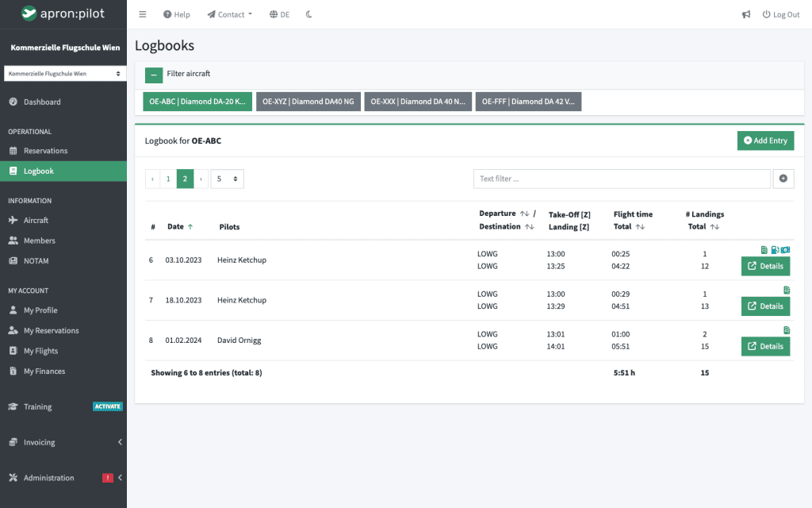Open NOTAM page in sidebar
The height and width of the screenshot is (508, 812).
pos(63,260)
